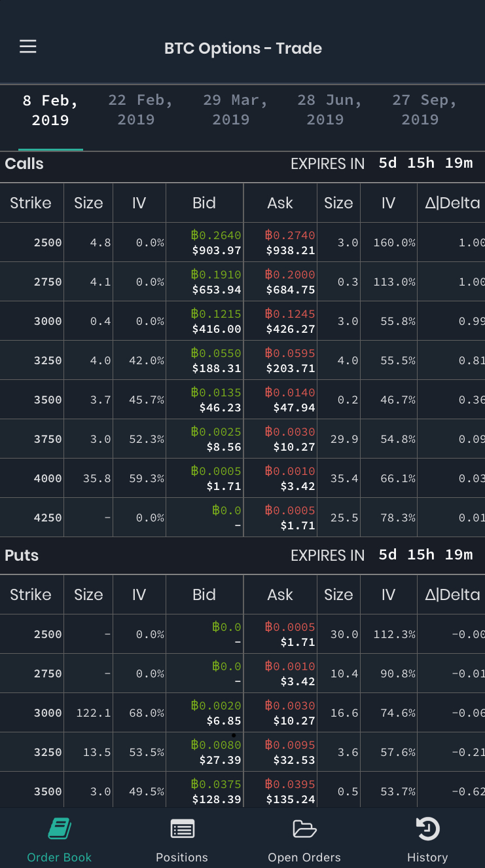Select the 28 Jun, 2019 expiry tab
Screen dimensions: 485x868
pos(329,110)
